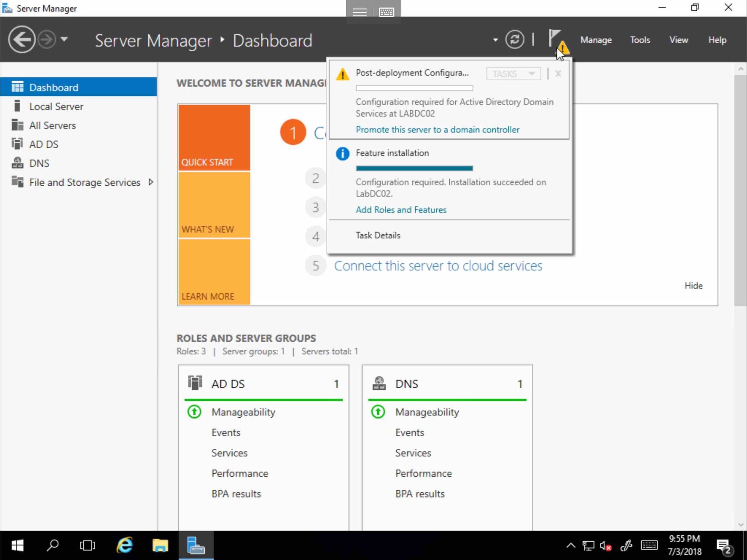Open Task View on the taskbar
The height and width of the screenshot is (560, 747).
88,545
